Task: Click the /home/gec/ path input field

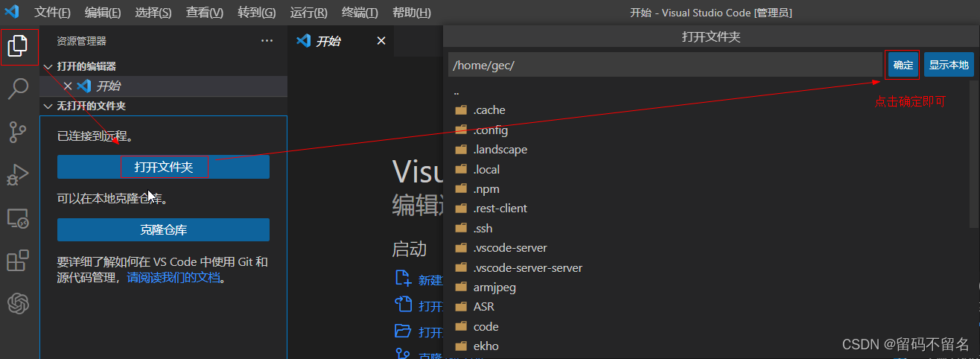Action: click(x=665, y=65)
